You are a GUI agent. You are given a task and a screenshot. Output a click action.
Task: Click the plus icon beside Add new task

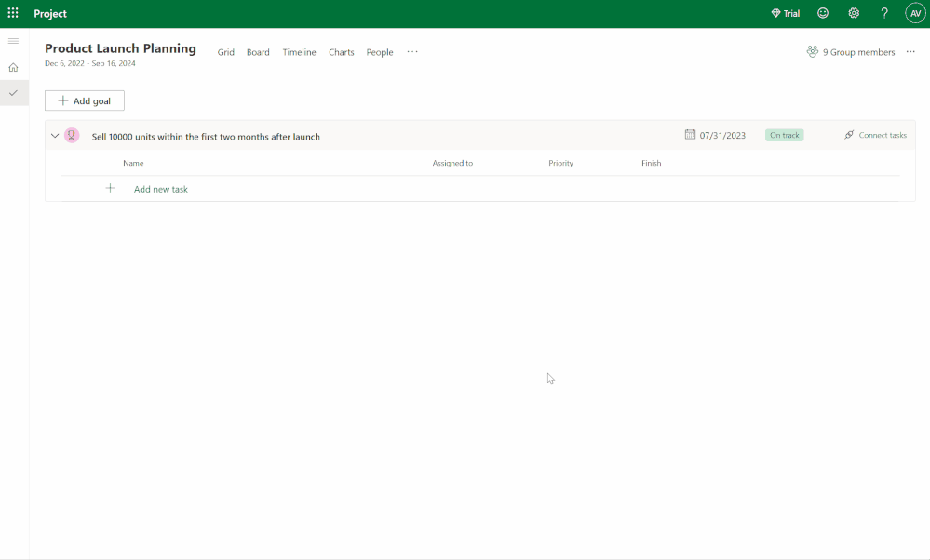(x=111, y=189)
